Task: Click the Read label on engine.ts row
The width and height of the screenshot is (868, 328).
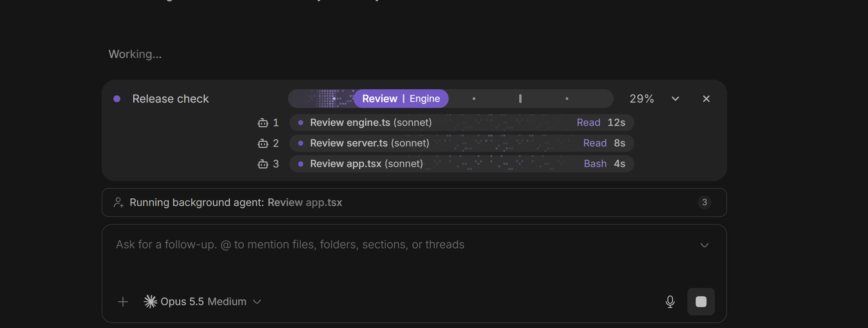Action: coord(588,122)
